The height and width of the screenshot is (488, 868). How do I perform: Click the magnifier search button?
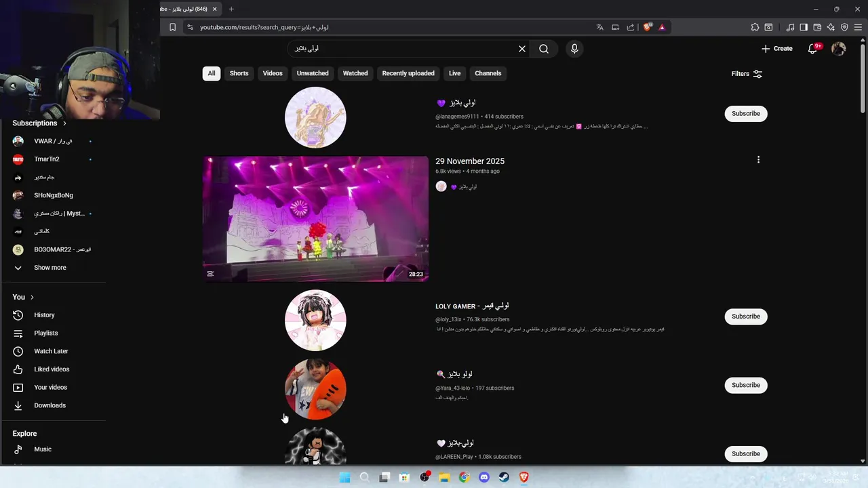(x=544, y=49)
